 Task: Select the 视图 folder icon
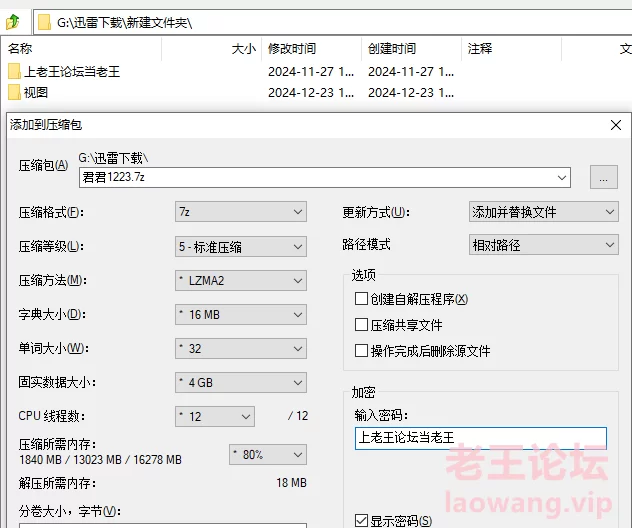coord(15,92)
